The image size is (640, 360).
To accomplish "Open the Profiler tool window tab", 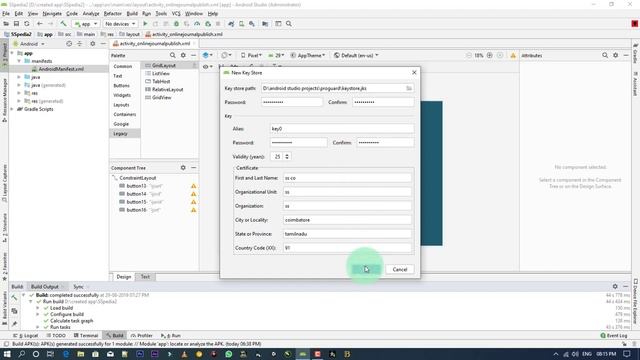I will [142, 335].
